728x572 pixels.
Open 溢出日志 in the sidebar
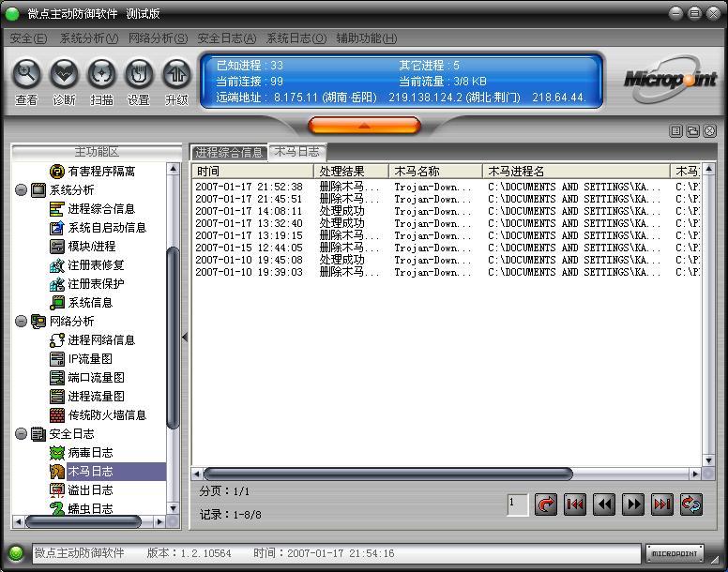pyautogui.click(x=82, y=490)
